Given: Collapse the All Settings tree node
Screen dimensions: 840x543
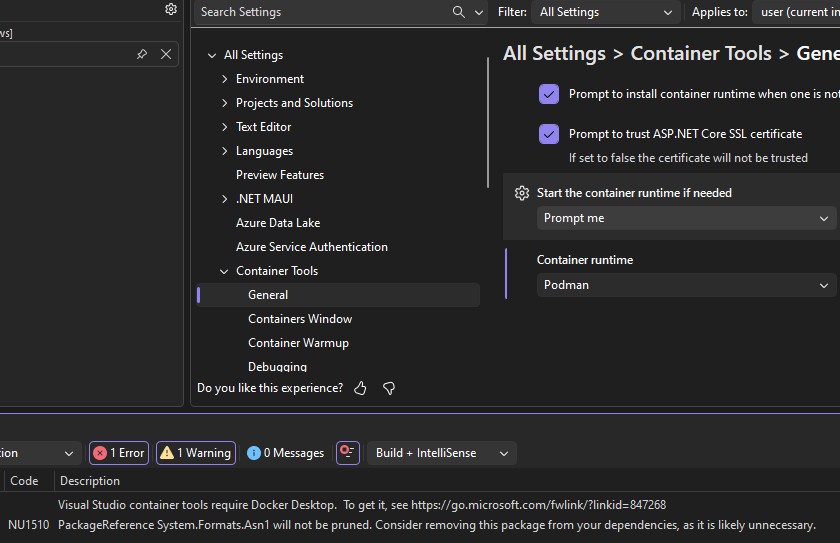Looking at the screenshot, I should pyautogui.click(x=212, y=55).
